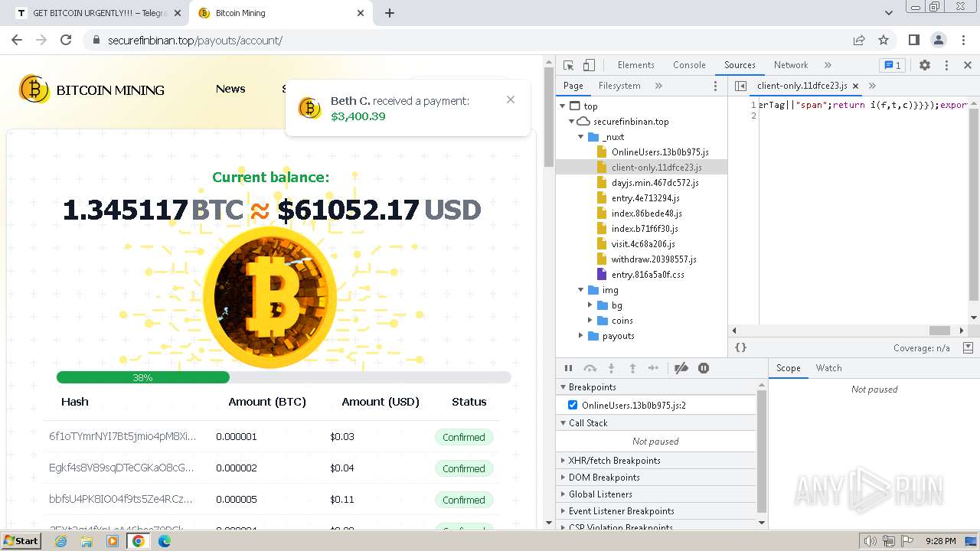Go back with browser back arrow
The image size is (980, 551).
[17, 40]
